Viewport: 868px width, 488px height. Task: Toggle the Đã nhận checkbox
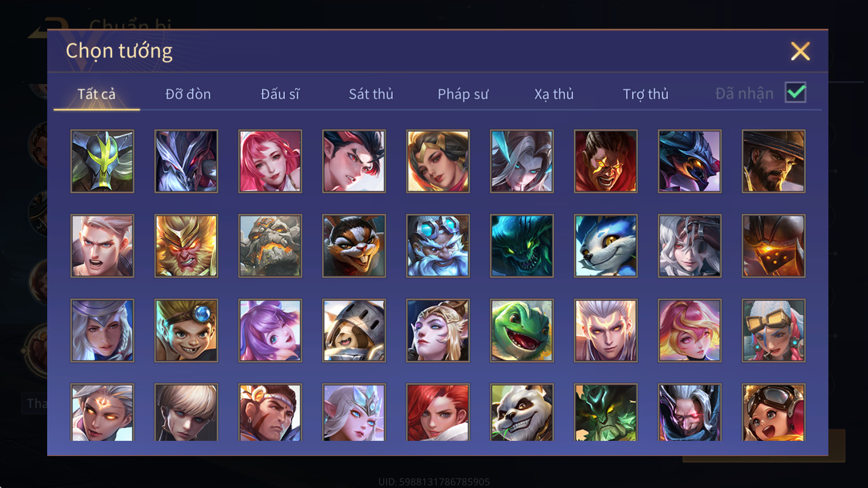pos(795,93)
